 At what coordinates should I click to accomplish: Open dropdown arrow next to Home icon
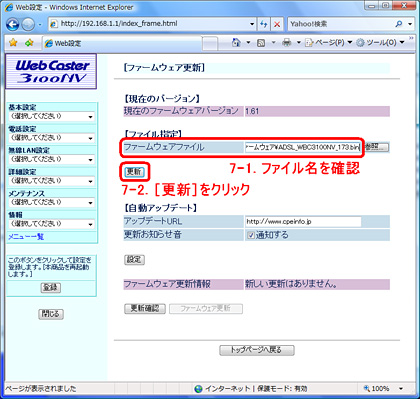(x=248, y=43)
